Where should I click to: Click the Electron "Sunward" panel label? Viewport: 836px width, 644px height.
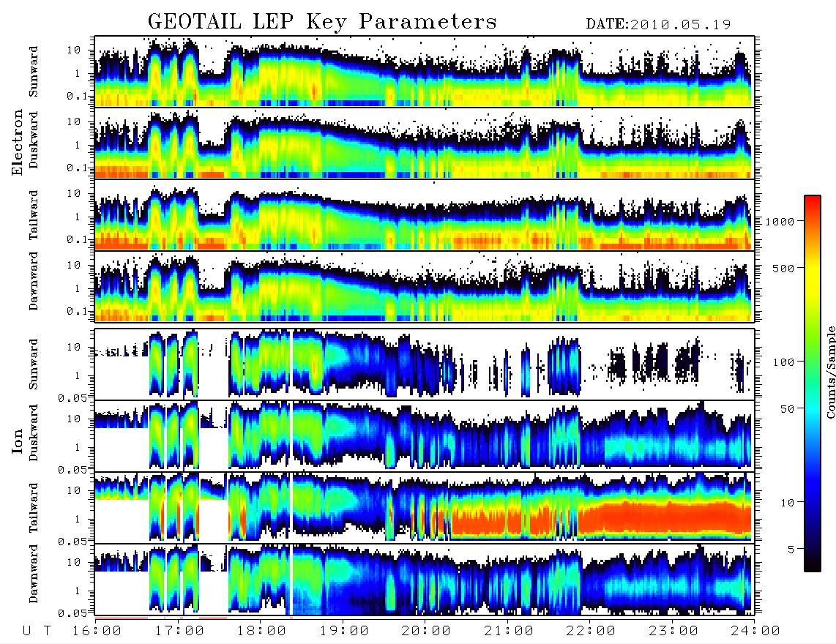coord(34,72)
